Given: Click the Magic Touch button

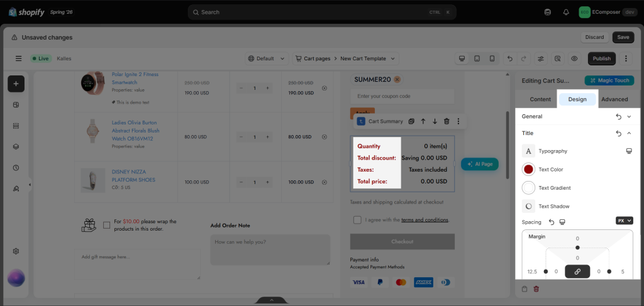Looking at the screenshot, I should (x=609, y=80).
